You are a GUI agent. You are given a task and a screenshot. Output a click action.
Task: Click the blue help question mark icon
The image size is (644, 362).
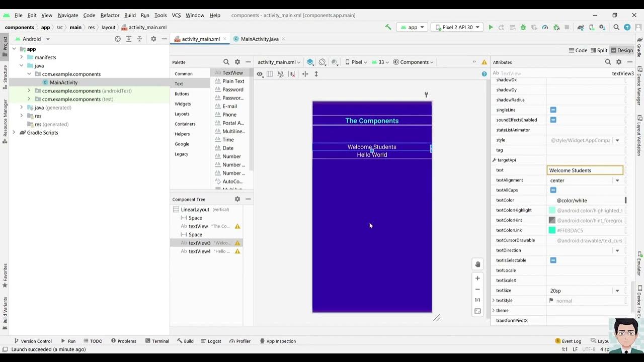click(484, 74)
